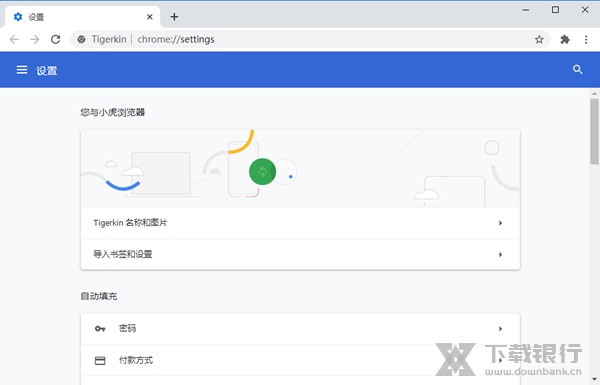600x385 pixels.
Task: Minimize the browser window
Action: point(526,10)
